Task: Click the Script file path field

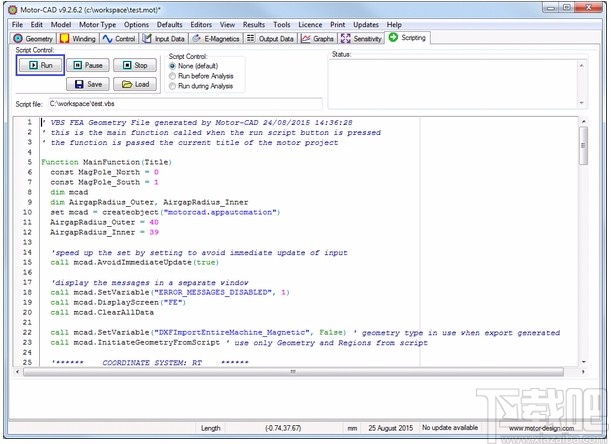Action: (185, 104)
